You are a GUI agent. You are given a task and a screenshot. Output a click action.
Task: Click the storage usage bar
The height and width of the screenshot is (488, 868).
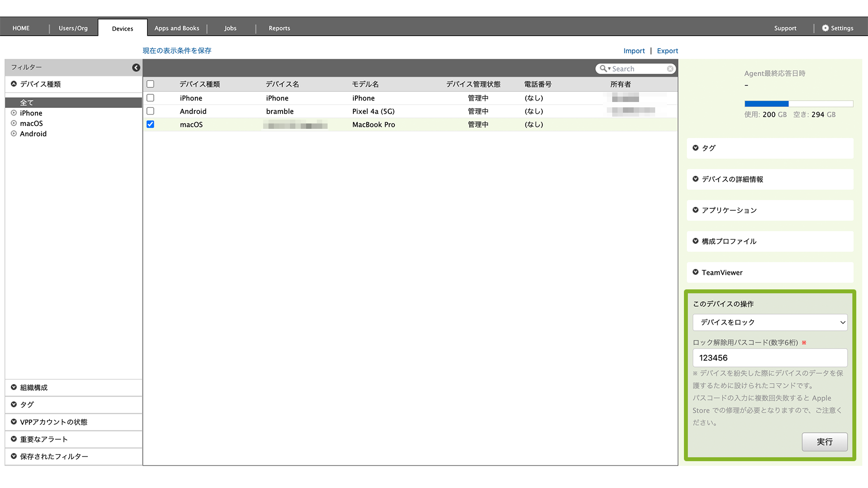click(x=798, y=103)
